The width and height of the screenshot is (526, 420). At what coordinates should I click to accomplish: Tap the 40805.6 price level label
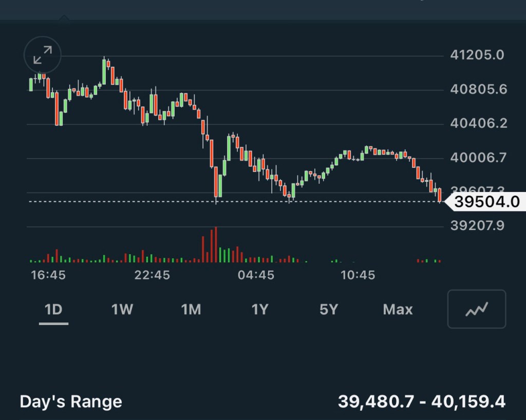(478, 89)
